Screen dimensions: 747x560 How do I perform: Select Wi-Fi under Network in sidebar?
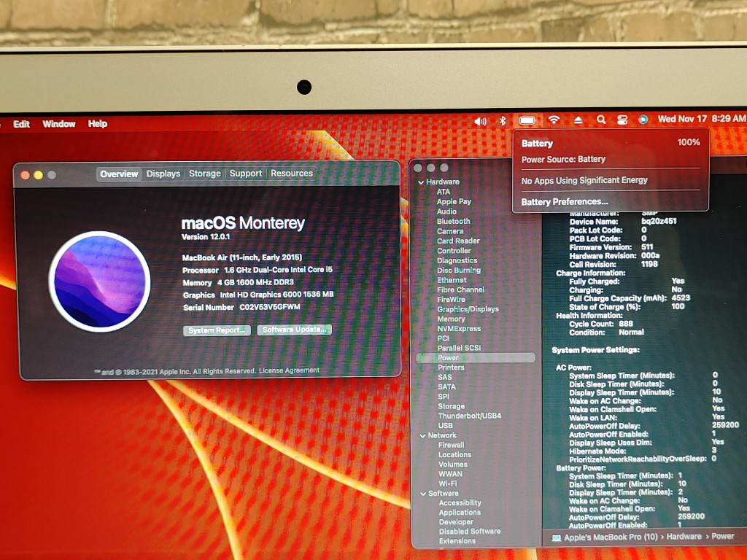click(x=447, y=483)
